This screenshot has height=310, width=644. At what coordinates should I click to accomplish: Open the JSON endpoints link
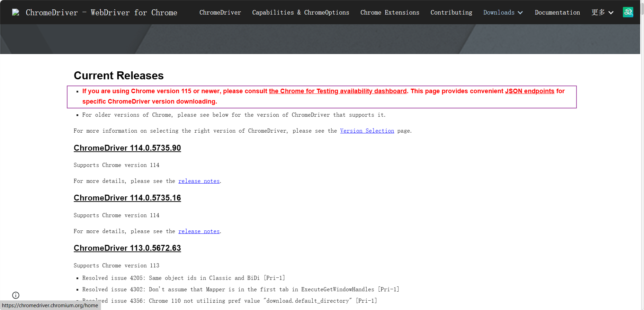529,91
